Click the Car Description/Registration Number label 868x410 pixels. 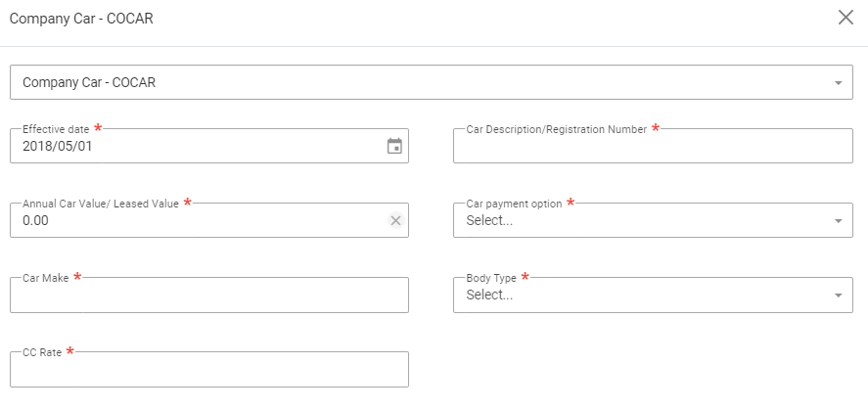coord(556,129)
